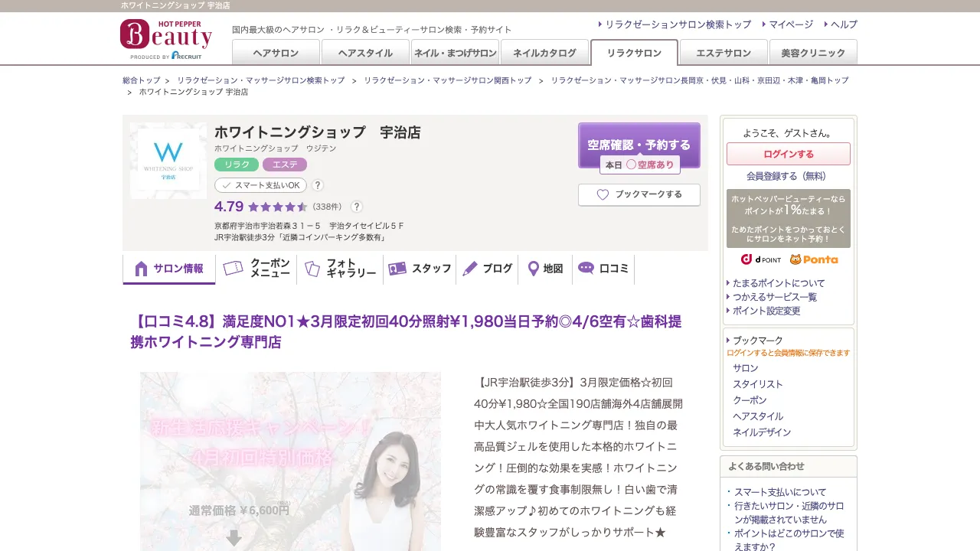Screen dimensions: 980x551
Task: Click ホワイトニングショップ 宇治店 salon name heading
Action: click(x=318, y=132)
